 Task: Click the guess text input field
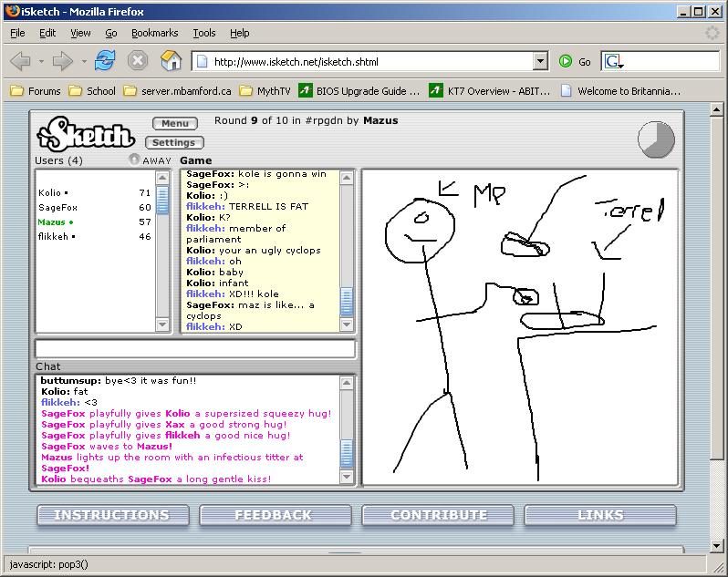195,348
